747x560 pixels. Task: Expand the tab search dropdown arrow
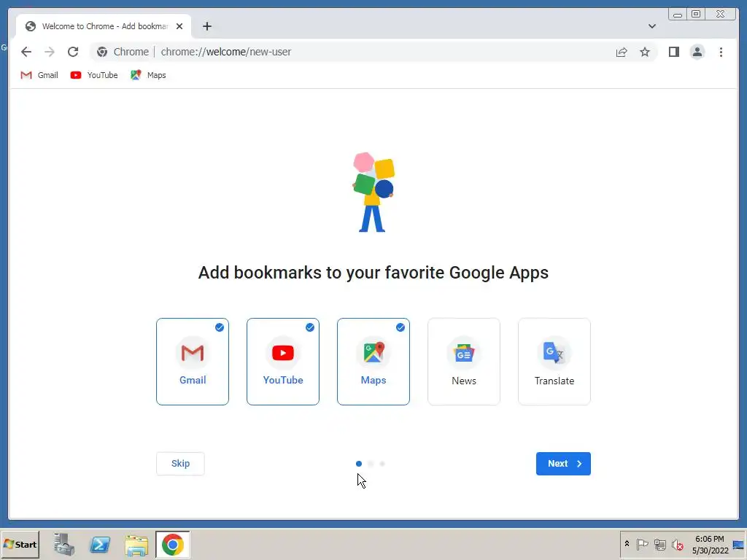652,26
